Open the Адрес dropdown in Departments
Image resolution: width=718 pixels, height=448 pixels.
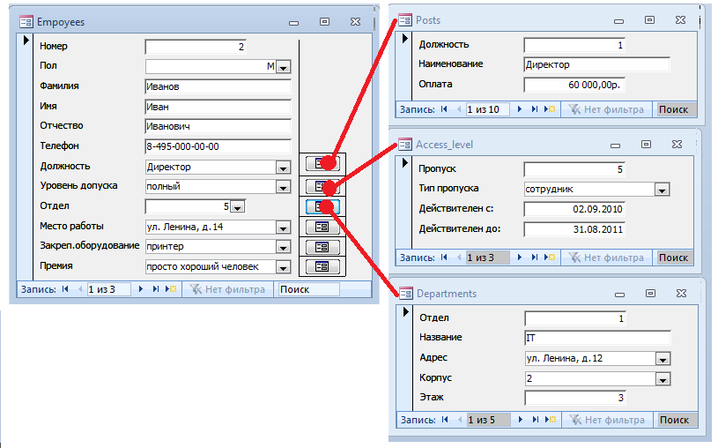663,359
